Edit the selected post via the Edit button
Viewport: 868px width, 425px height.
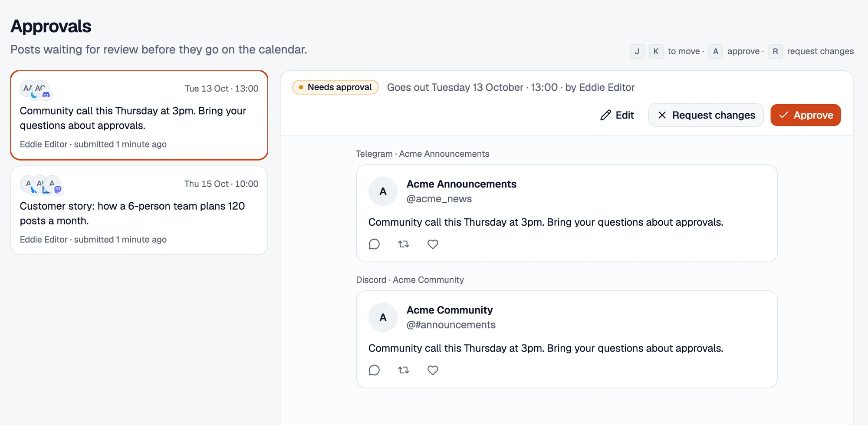[617, 115]
